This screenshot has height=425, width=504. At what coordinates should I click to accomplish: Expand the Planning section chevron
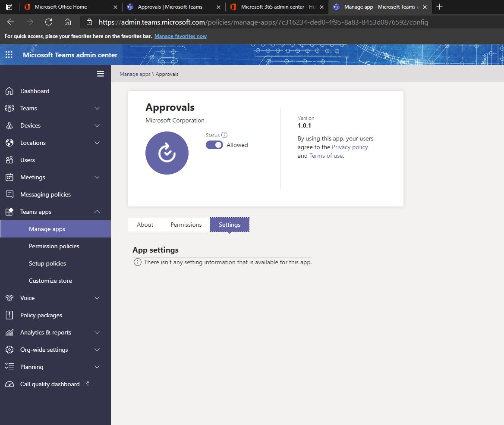97,367
